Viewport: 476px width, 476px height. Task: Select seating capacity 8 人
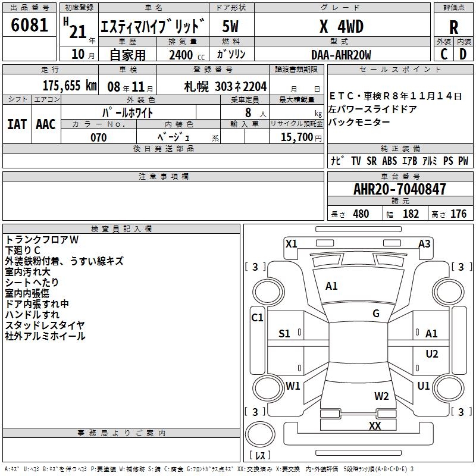tap(255, 112)
